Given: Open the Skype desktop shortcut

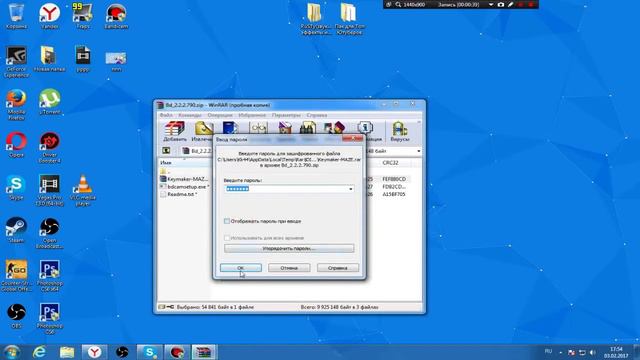Looking at the screenshot, I should point(16,188).
